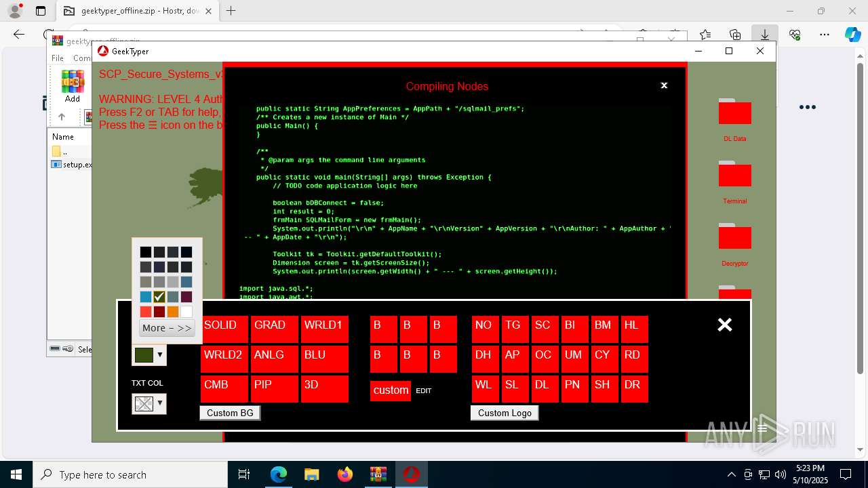Open the background color dropdown arrow
This screenshot has height=488, width=868.
click(160, 354)
